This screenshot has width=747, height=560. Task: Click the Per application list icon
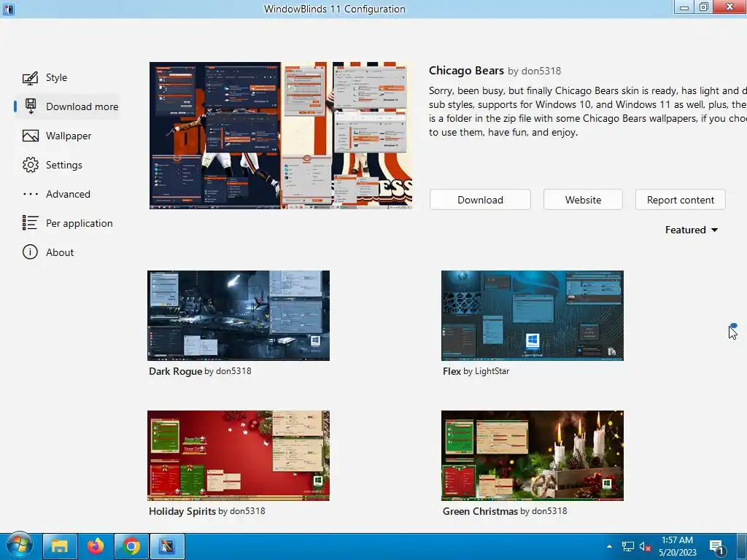tap(31, 223)
